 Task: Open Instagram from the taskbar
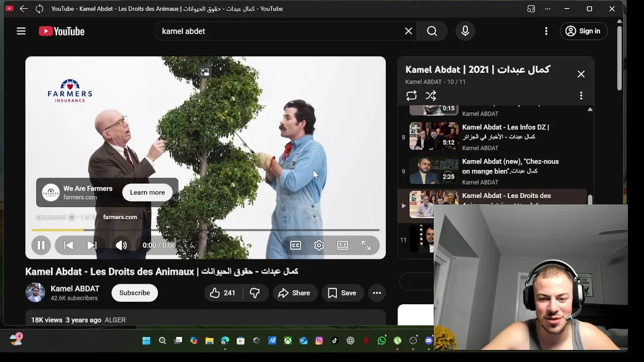[319, 341]
